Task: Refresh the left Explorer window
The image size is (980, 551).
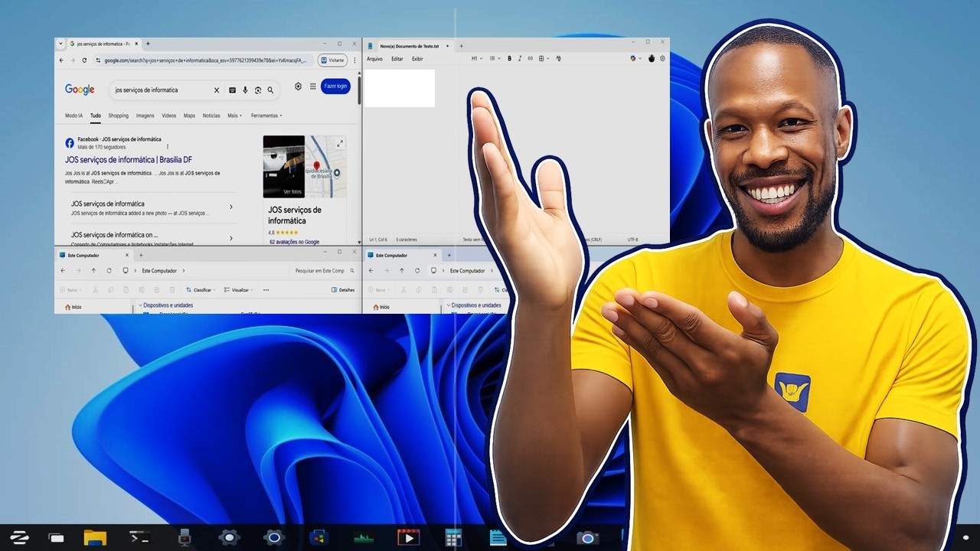Action: coord(109,270)
